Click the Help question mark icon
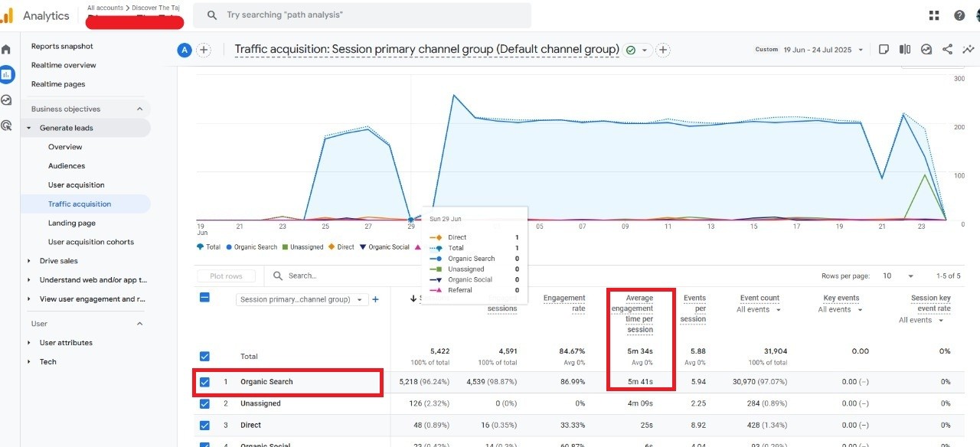Image resolution: width=980 pixels, height=447 pixels. pos(959,15)
